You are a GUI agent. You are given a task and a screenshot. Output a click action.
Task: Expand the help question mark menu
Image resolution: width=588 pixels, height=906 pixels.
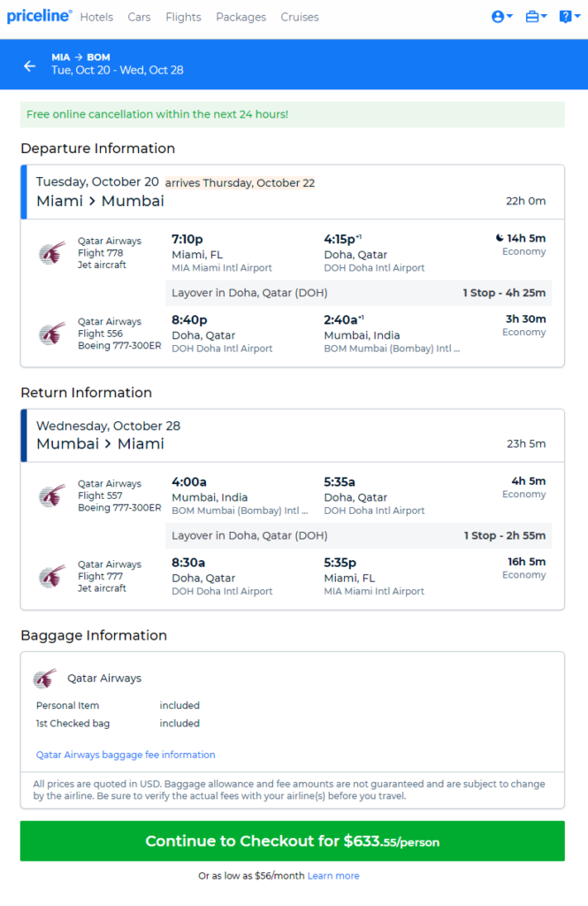coord(569,17)
